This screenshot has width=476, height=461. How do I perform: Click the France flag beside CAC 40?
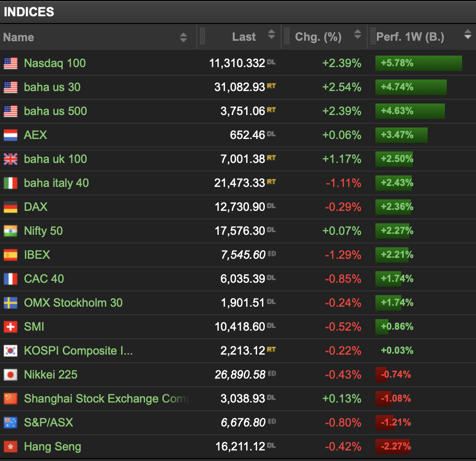point(11,279)
